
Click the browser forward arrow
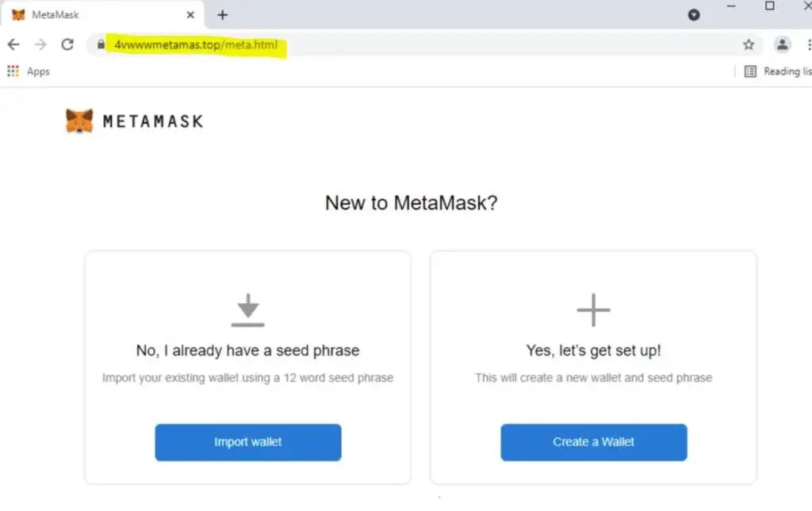(x=40, y=44)
